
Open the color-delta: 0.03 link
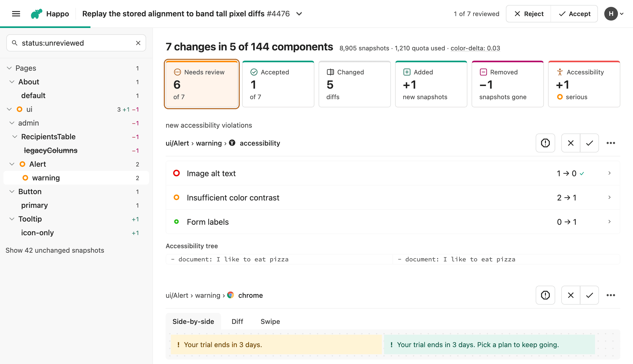pos(475,48)
